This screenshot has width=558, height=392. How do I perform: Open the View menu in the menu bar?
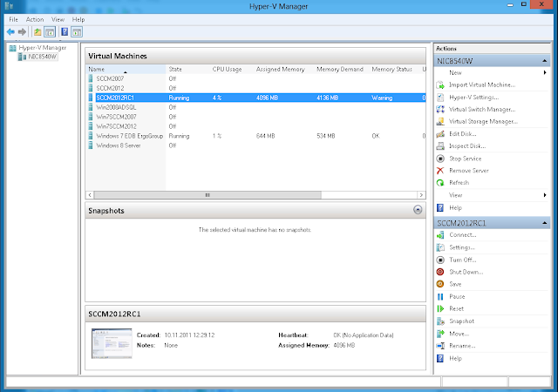[58, 19]
